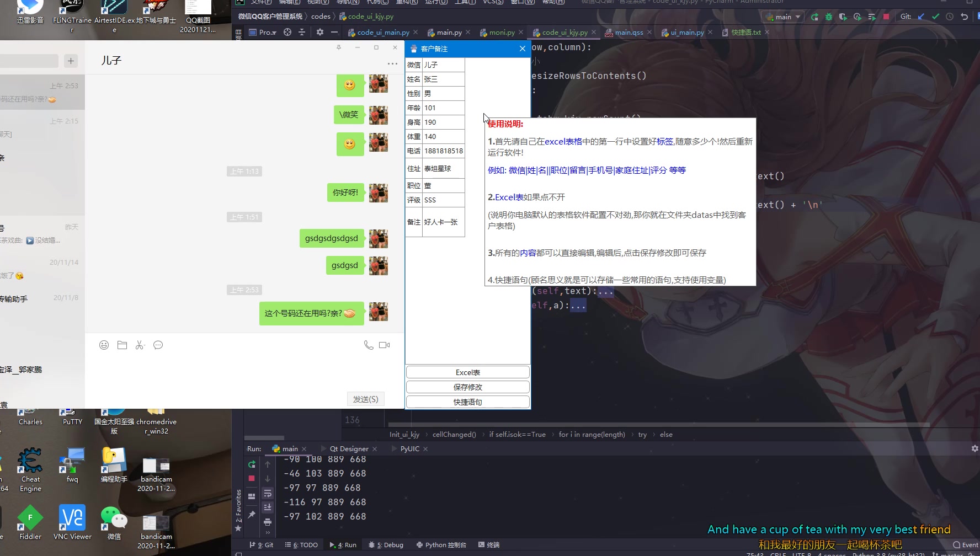980x556 pixels.
Task: Switch to the ui_main.py editor tab
Action: [687, 33]
